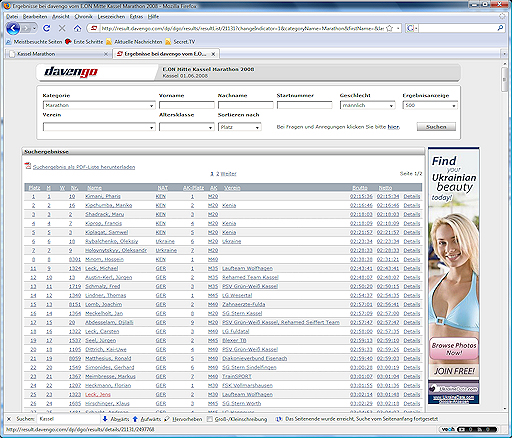Open the Hilfe menu
Screen dimensions: 512x438
pyautogui.click(x=153, y=16)
